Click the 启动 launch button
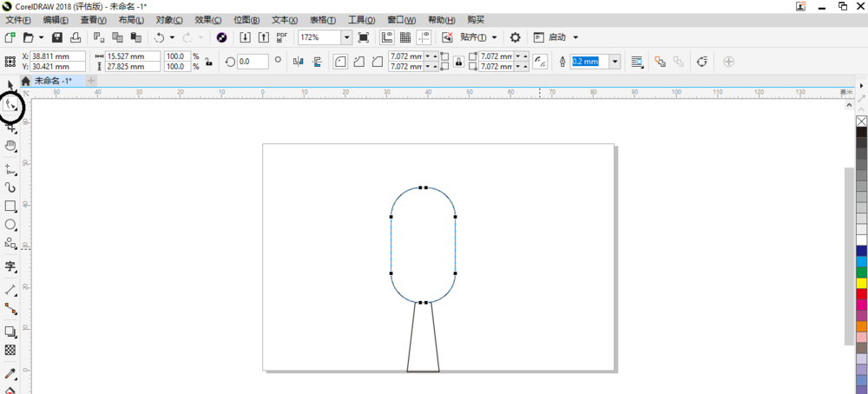Viewport: 868px width, 394px height. tap(557, 37)
